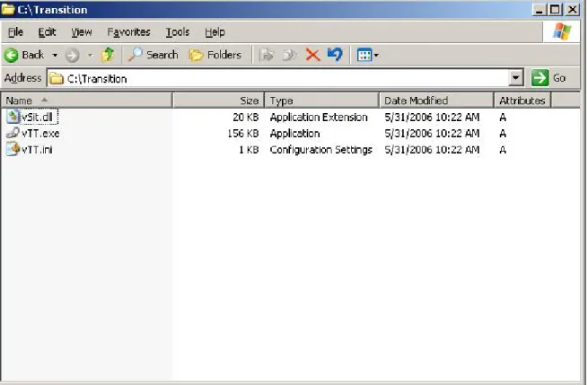Viewport: 588px width, 385px height.
Task: Click the 156 KB size value
Action: [243, 134]
